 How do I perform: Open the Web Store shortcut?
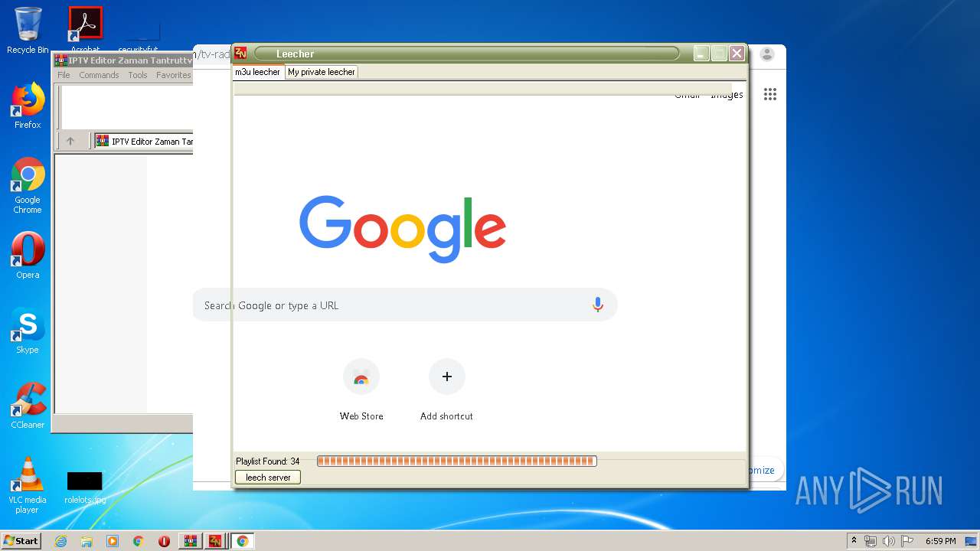pos(361,390)
